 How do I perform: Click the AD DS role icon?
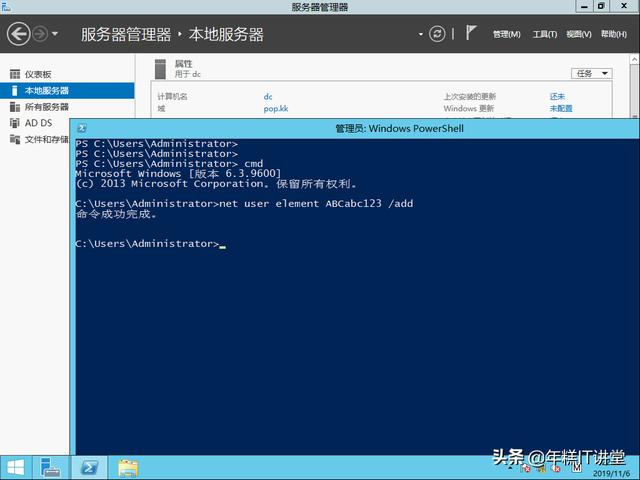pos(15,123)
